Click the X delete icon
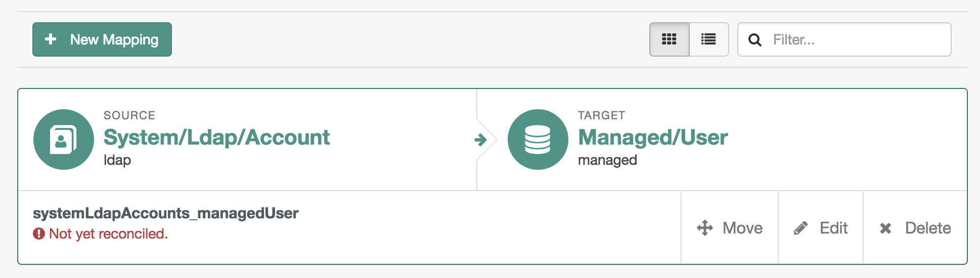980x278 pixels. tap(885, 228)
